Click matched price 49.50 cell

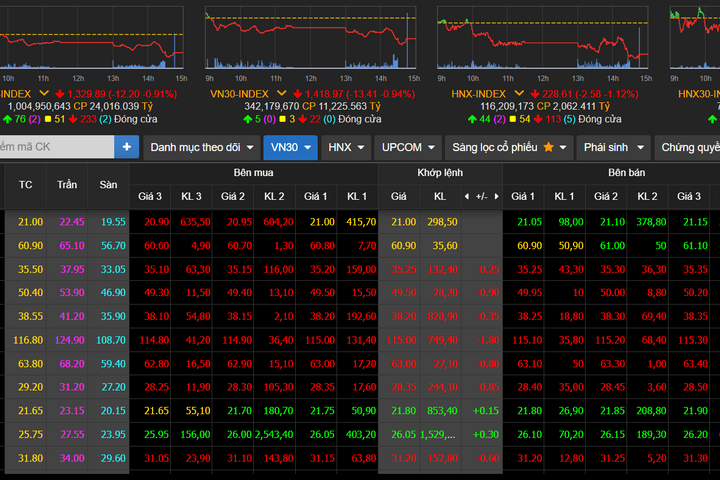coord(399,293)
